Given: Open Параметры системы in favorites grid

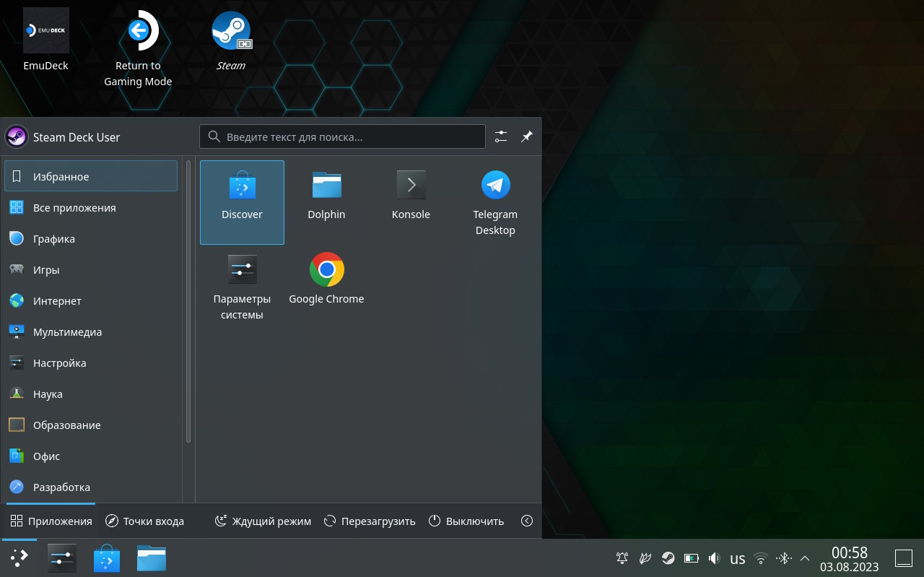Looking at the screenshot, I should tap(242, 287).
